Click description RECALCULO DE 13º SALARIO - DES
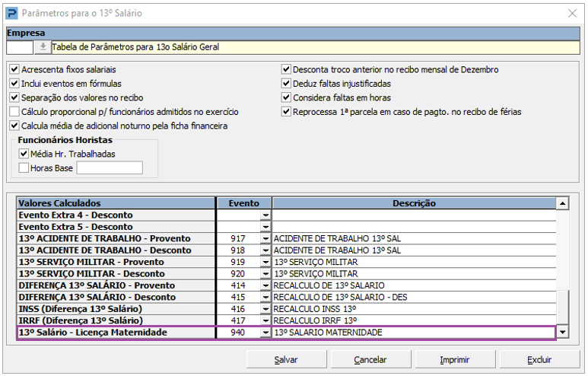 click(340, 297)
